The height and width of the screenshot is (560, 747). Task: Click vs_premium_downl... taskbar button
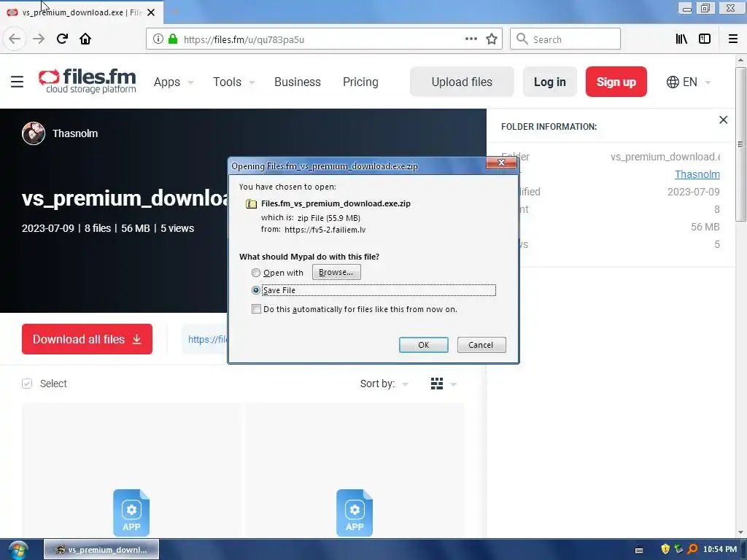click(x=101, y=550)
